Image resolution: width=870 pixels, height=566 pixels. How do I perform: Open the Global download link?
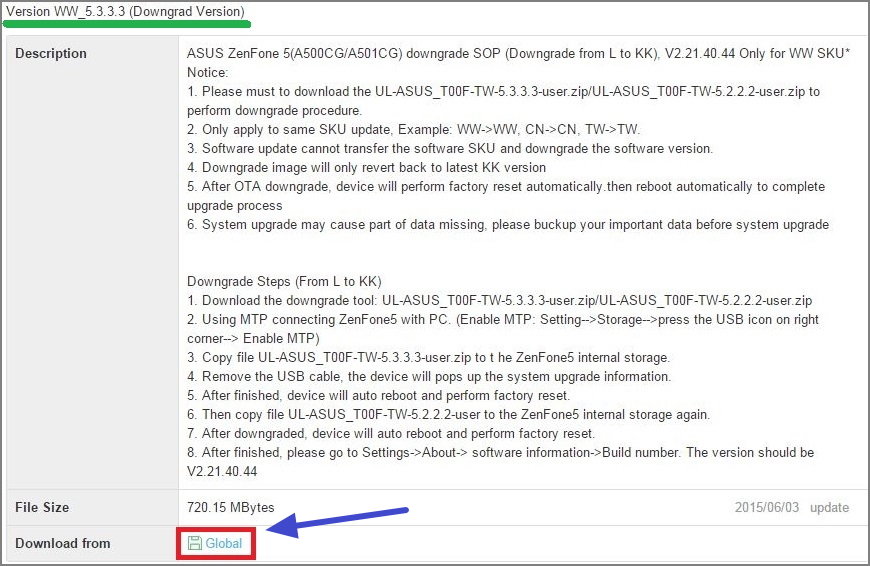click(224, 543)
